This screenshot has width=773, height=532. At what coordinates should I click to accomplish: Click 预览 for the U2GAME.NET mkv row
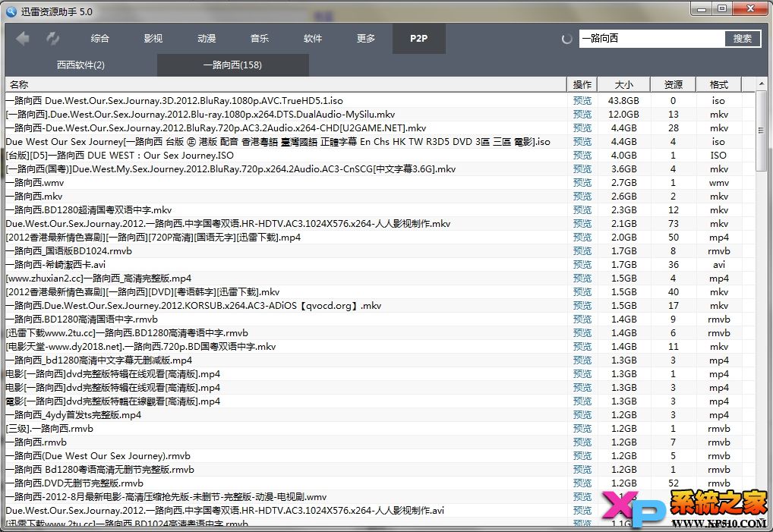point(582,128)
